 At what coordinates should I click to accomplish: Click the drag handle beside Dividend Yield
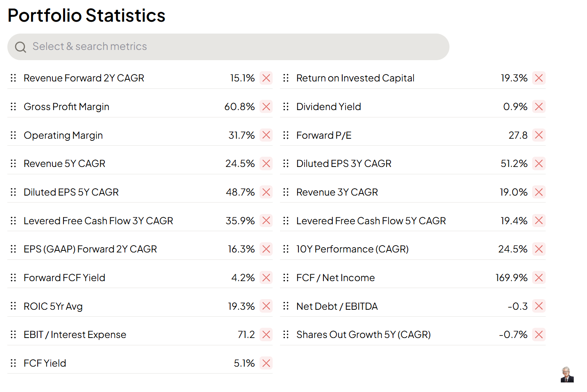[286, 107]
